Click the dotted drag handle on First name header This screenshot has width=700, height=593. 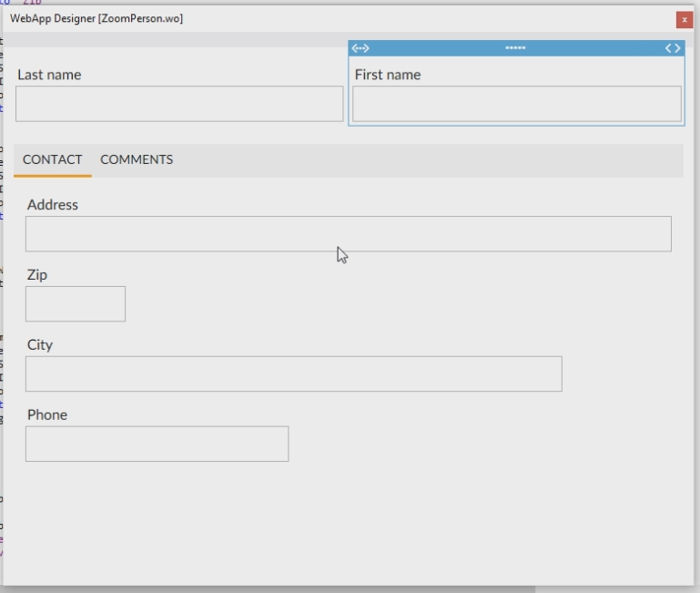[x=515, y=48]
